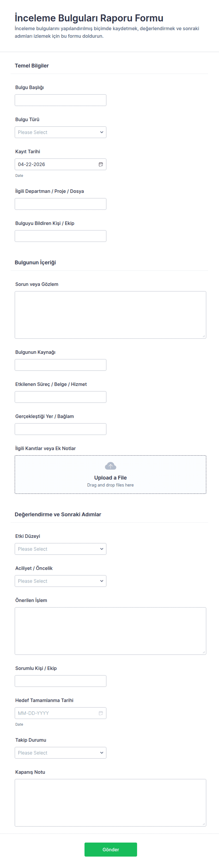The image size is (219, 868).
Task: Open the Etki Düzeyi dropdown
Action: coord(61,549)
